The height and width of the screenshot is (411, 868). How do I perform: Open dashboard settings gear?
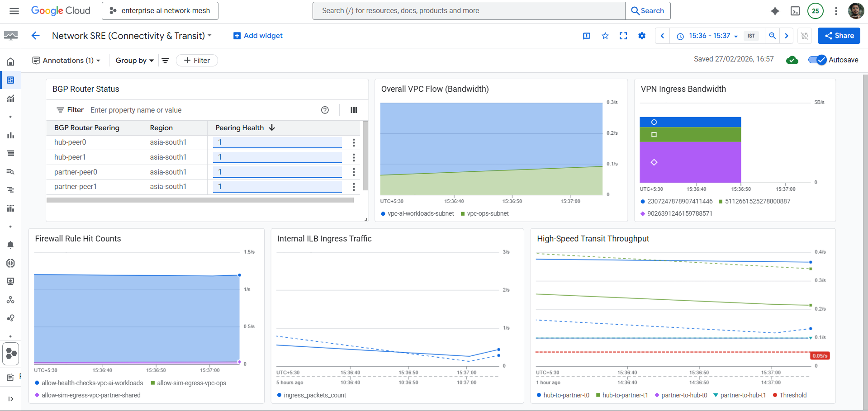642,36
